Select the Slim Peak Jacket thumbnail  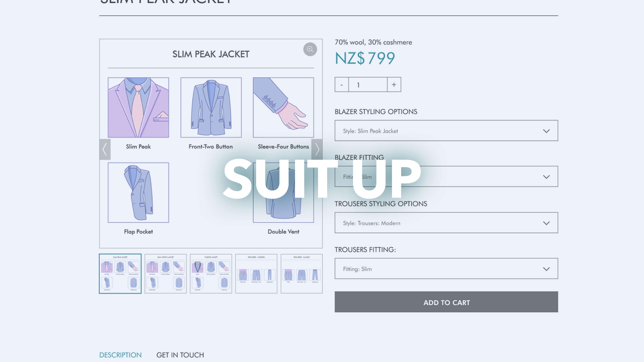tap(120, 274)
